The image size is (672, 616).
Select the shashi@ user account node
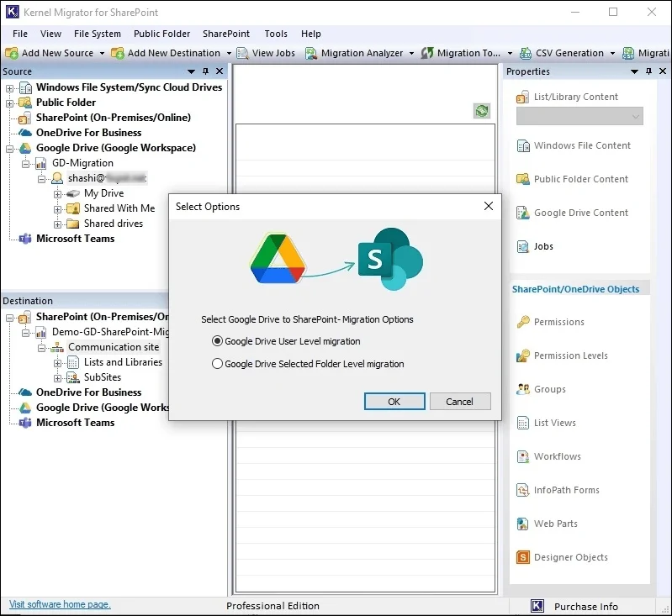pos(107,178)
